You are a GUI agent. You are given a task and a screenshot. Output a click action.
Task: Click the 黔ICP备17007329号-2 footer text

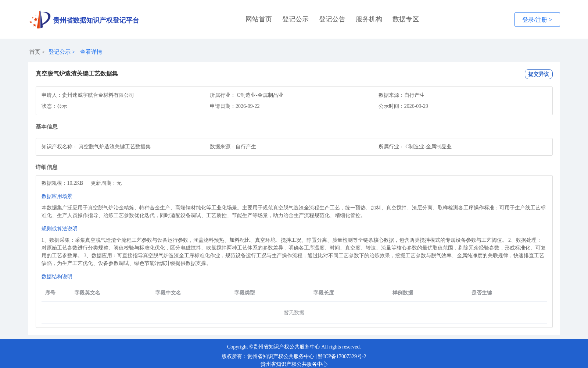click(342, 357)
